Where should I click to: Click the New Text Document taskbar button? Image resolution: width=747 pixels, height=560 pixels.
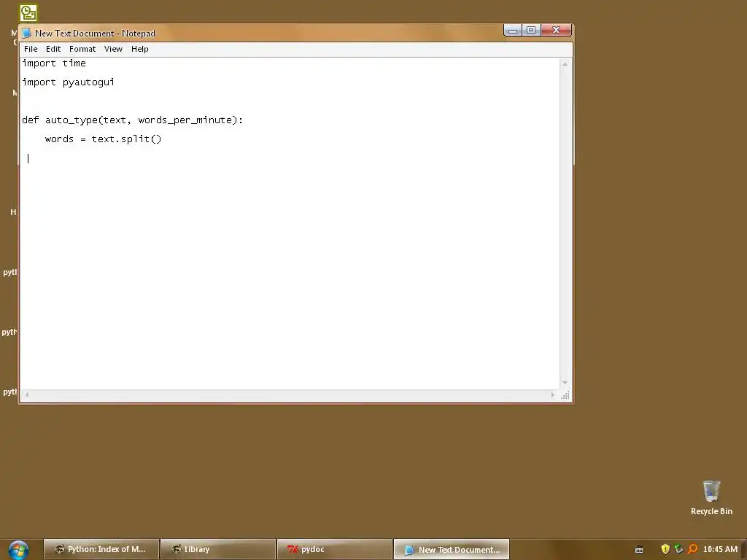tap(452, 550)
